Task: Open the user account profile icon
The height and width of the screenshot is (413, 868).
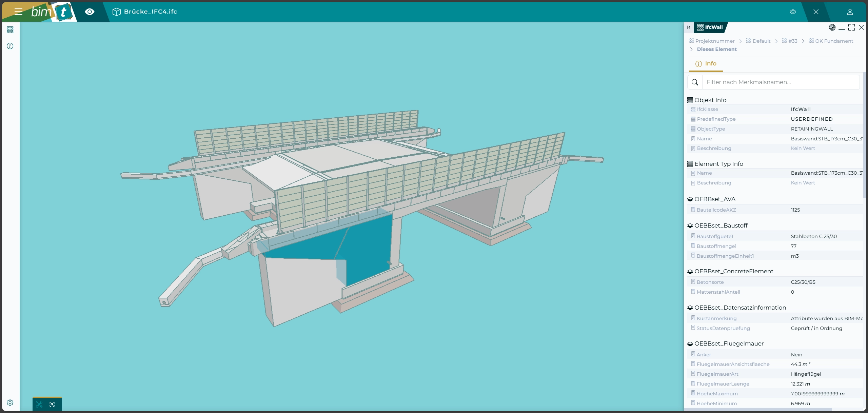Action: click(850, 12)
